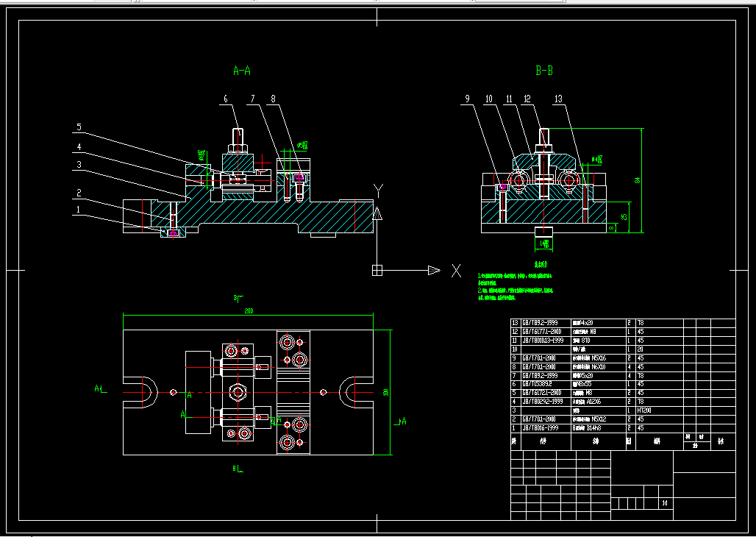Select part callout number 1

click(x=79, y=210)
